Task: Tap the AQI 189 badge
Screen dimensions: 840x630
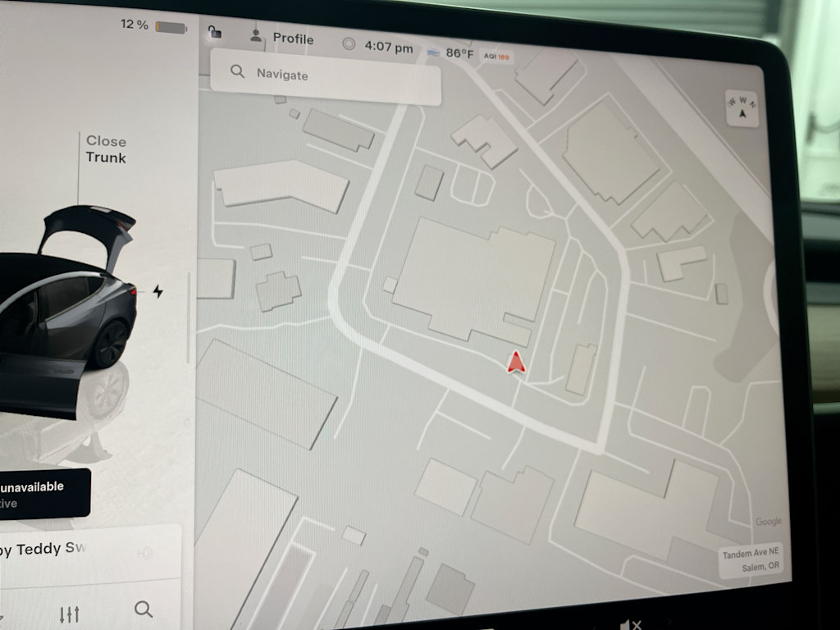Action: coord(496,57)
